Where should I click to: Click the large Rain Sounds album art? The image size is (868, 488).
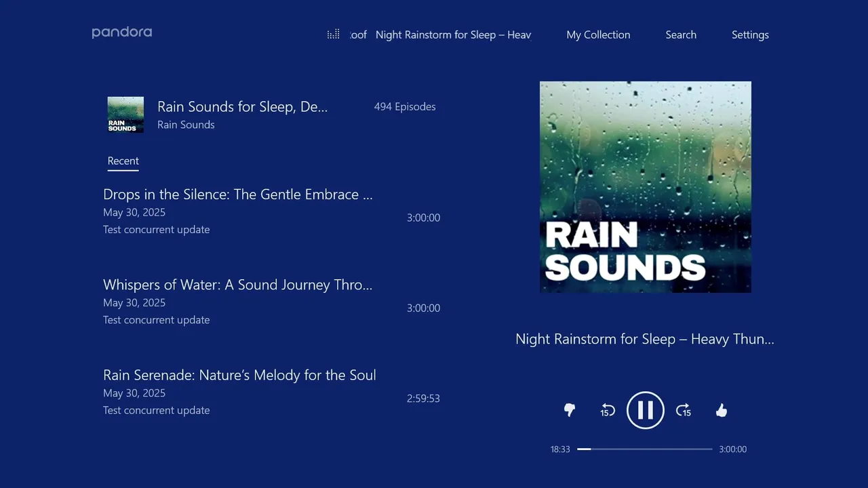(646, 187)
